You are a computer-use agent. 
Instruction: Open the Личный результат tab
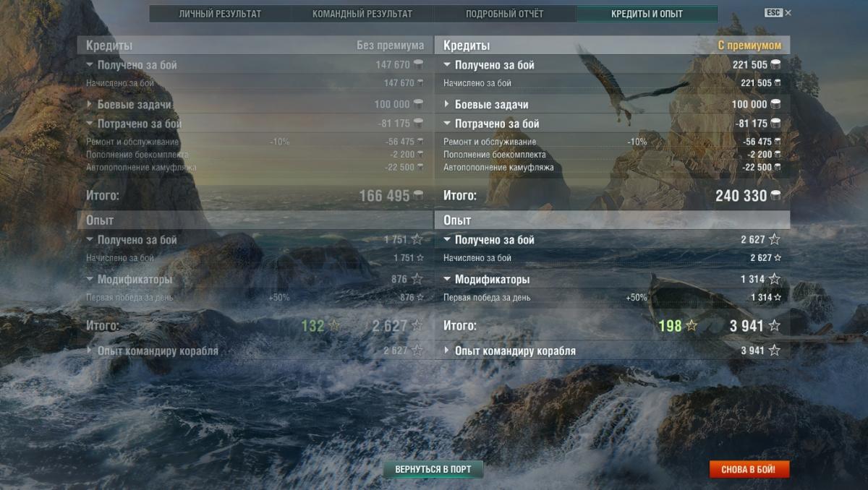pos(220,14)
